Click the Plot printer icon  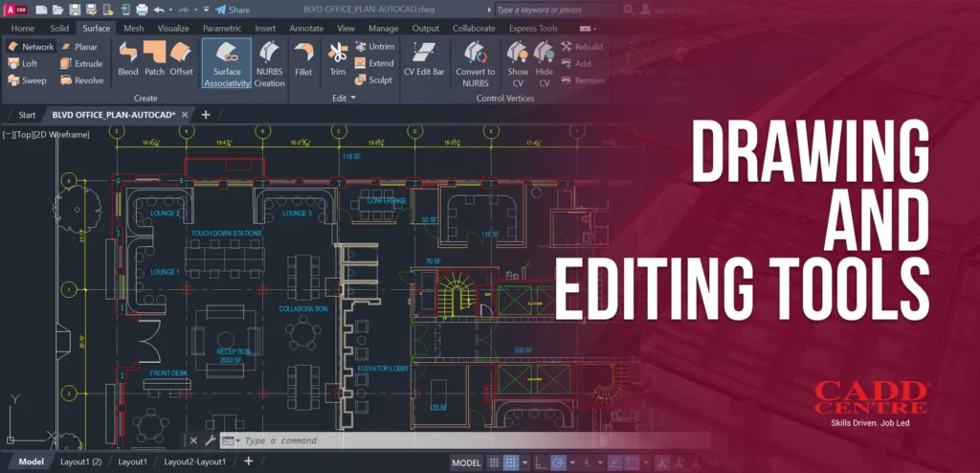[x=142, y=10]
